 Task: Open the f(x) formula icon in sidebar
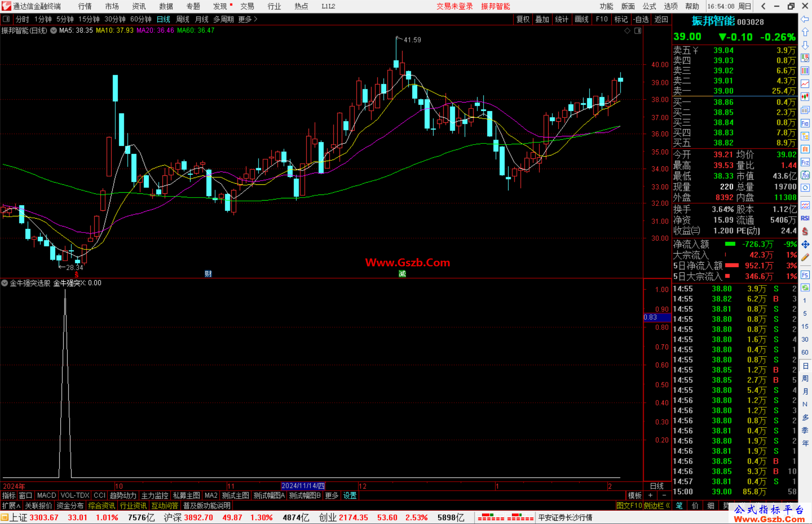[805, 175]
